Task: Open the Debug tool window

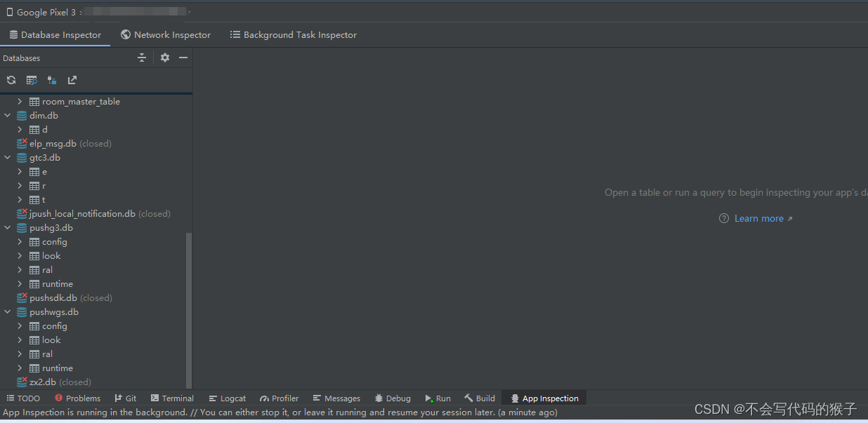Action: point(392,398)
